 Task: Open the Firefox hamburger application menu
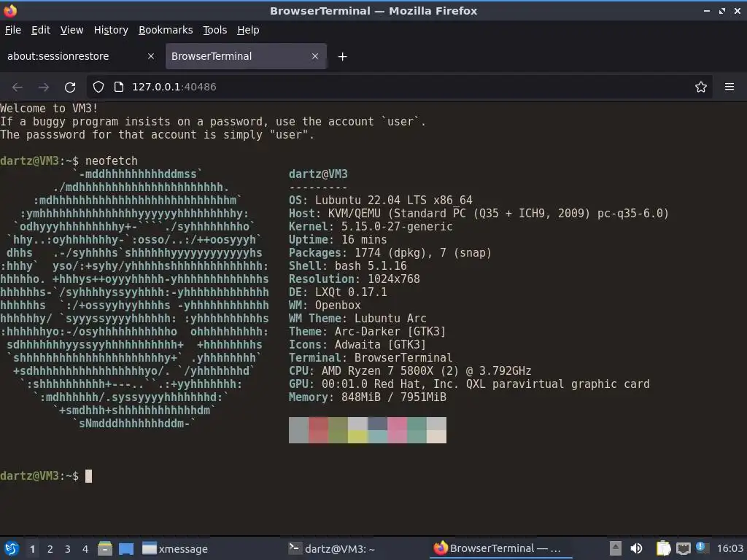click(x=729, y=87)
